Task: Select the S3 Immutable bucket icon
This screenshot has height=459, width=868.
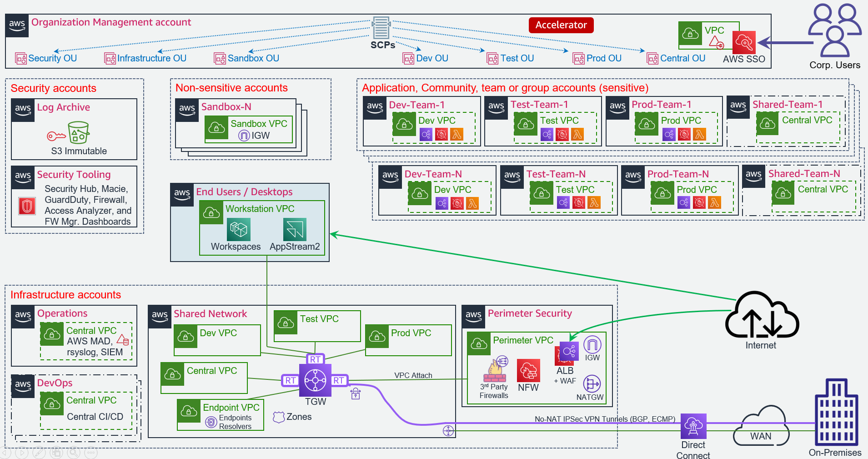Action: click(78, 133)
